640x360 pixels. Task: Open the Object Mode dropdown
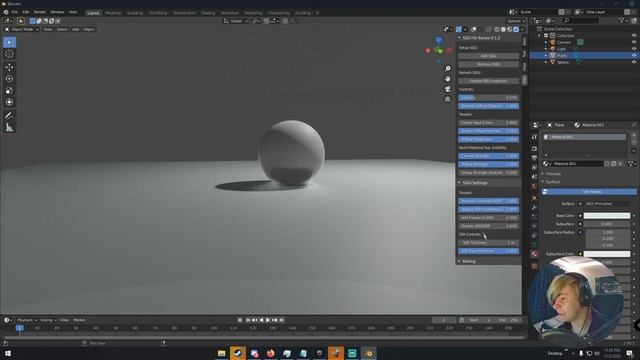click(22, 29)
